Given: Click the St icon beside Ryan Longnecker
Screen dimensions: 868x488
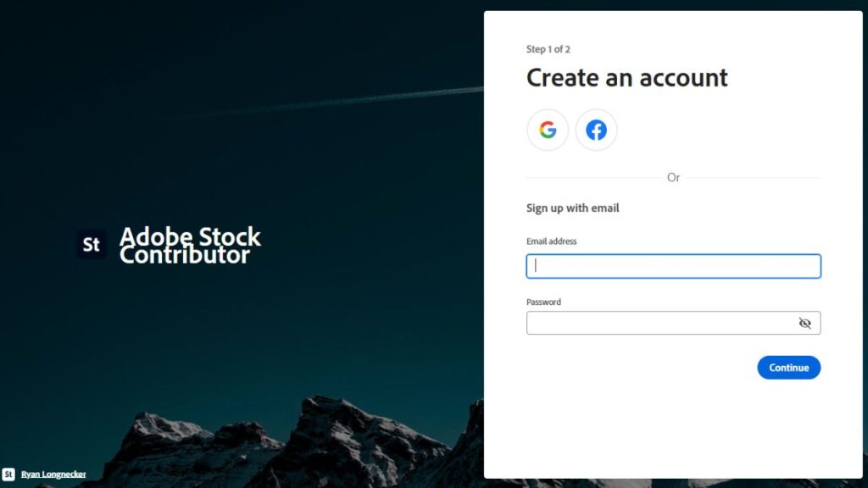Looking at the screenshot, I should 10,474.
